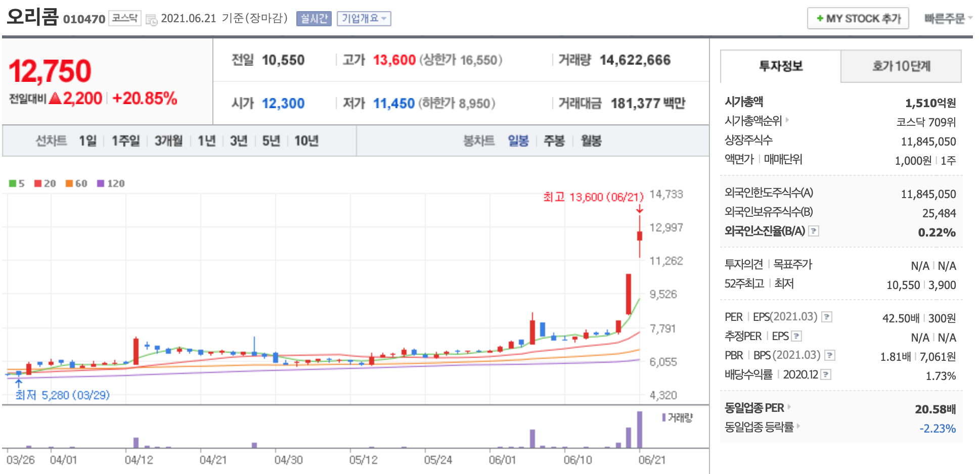Click the 외국인보유주식수(B) value 25,484
Screen dimensions: 980x474
pos(939,213)
